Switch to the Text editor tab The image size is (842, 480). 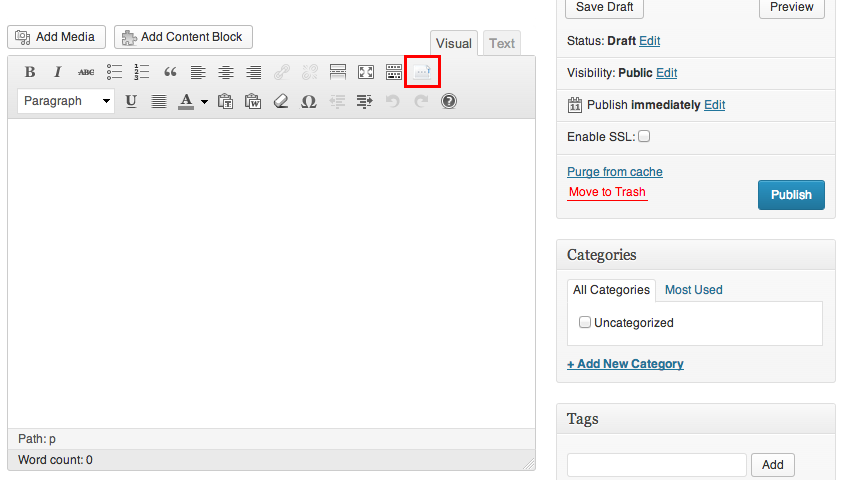pos(502,43)
